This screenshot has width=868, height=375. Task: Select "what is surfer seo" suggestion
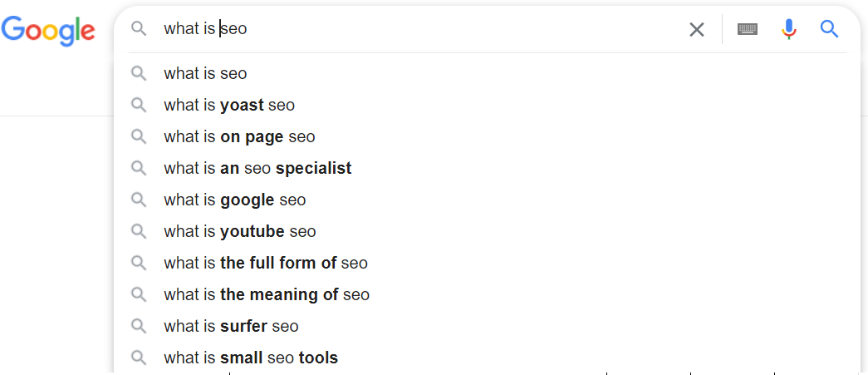[x=231, y=326]
